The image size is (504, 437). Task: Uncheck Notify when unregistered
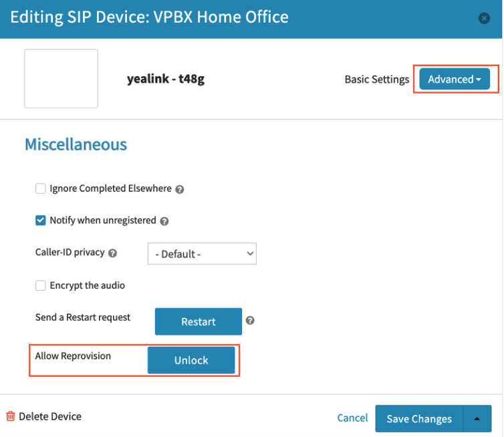41,221
